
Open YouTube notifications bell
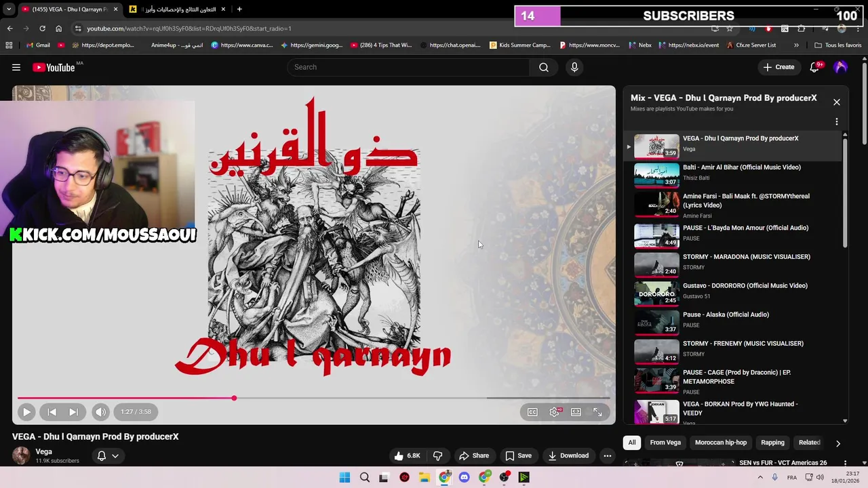click(815, 67)
